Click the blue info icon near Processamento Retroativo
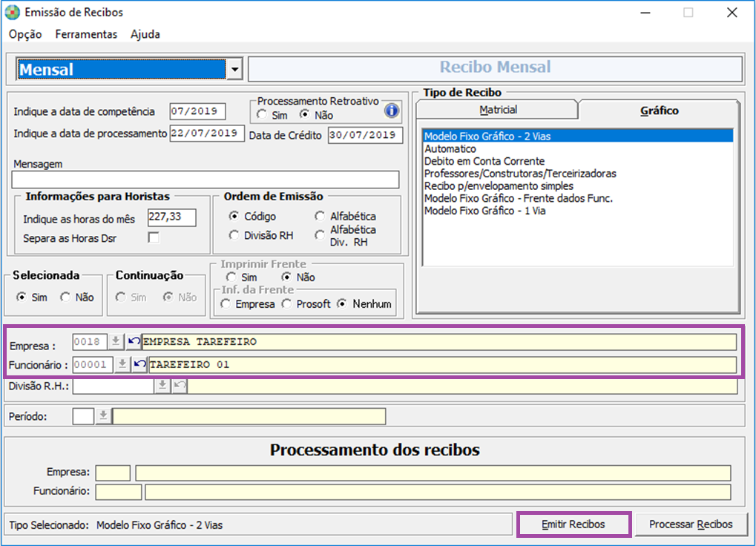This screenshot has width=756, height=546. click(392, 111)
